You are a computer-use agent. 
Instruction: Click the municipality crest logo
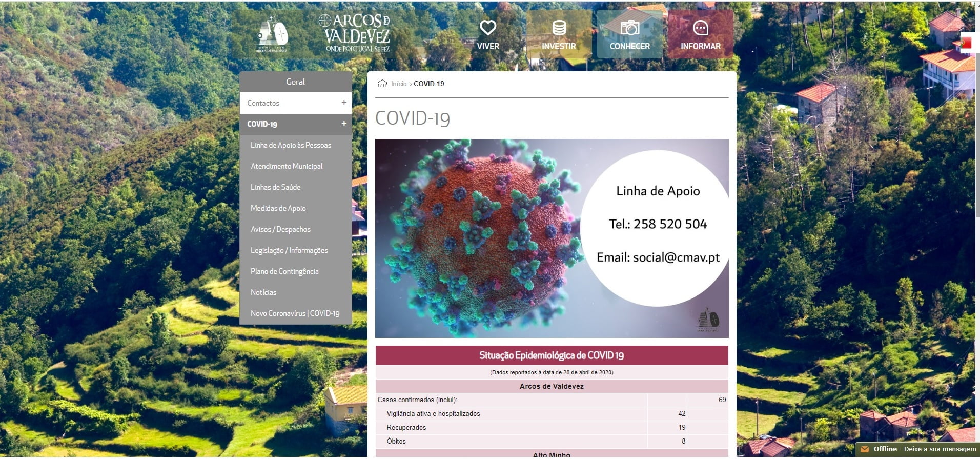click(x=272, y=34)
